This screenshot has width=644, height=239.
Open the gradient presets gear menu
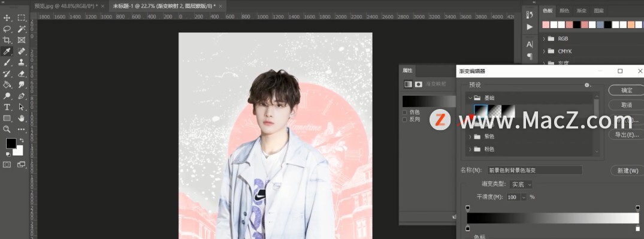coord(588,85)
